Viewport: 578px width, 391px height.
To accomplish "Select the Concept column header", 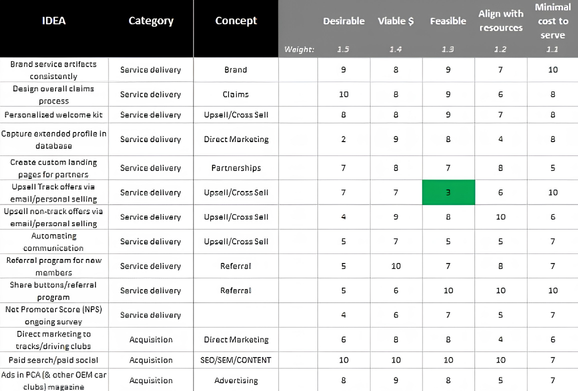I will click(x=236, y=21).
